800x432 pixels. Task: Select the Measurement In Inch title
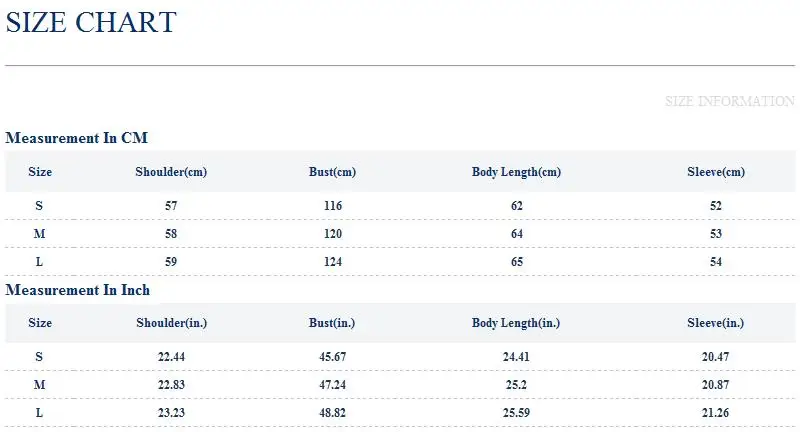tap(78, 290)
